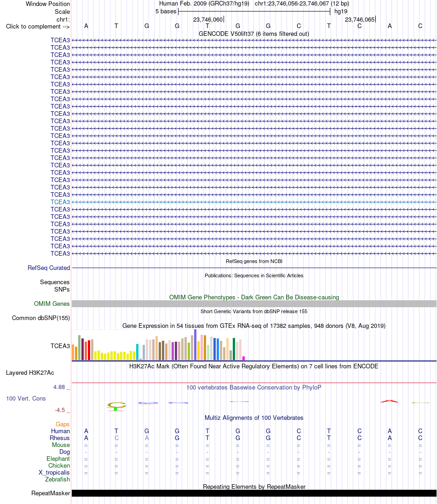Click the red PhyloP peak in conservation graph
Image resolution: width=437 pixels, height=504 pixels.
pyautogui.click(x=390, y=401)
